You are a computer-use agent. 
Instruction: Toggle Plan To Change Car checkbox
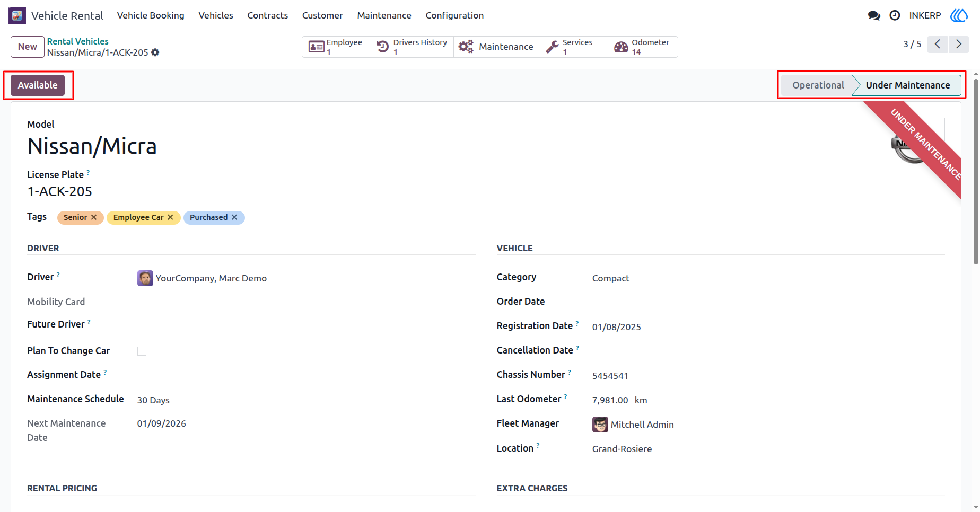coord(142,351)
